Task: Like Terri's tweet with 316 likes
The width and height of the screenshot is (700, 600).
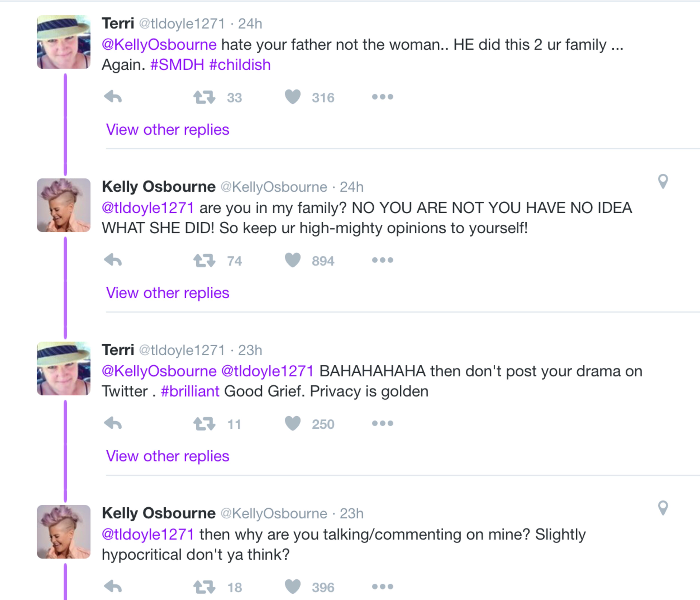Action: coord(293,97)
